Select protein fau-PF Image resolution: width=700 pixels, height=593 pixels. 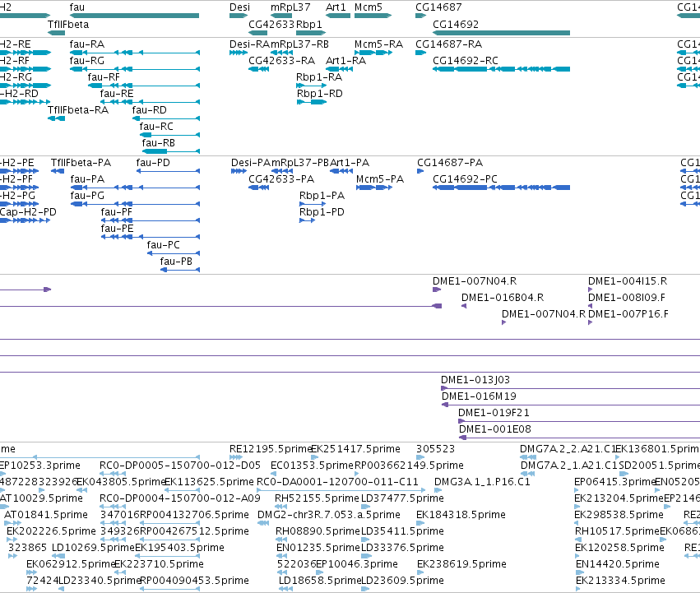tap(117, 211)
